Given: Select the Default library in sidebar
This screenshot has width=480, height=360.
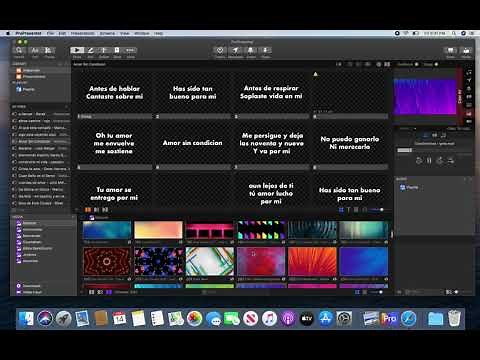Looking at the screenshot, I should pyautogui.click(x=40, y=70).
